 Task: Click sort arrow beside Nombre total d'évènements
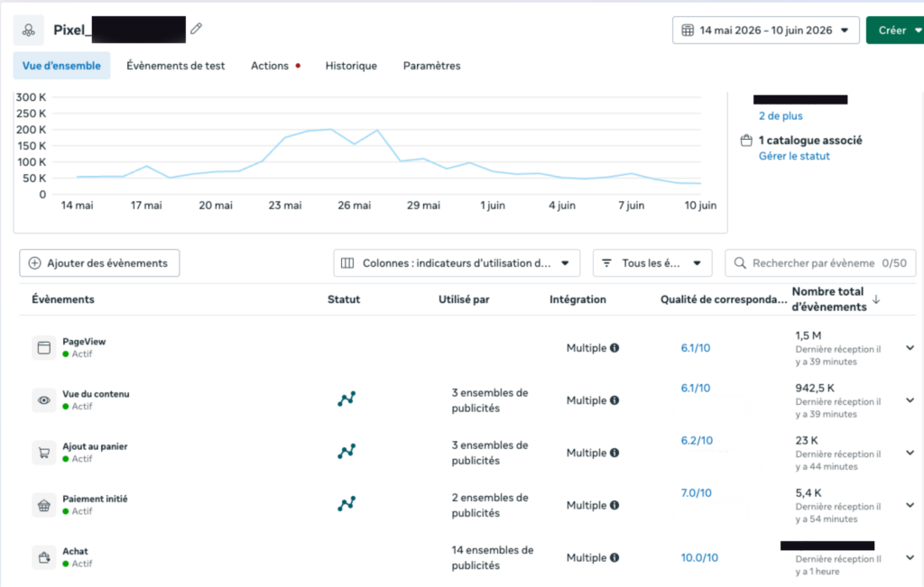[x=876, y=299]
